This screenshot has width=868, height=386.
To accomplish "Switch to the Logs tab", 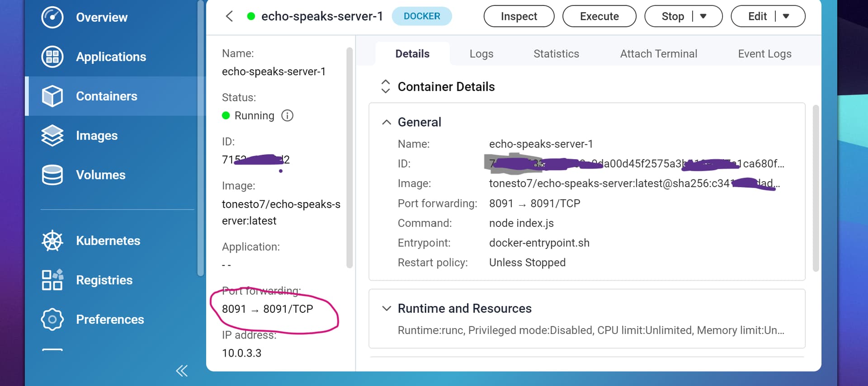I will pyautogui.click(x=481, y=54).
